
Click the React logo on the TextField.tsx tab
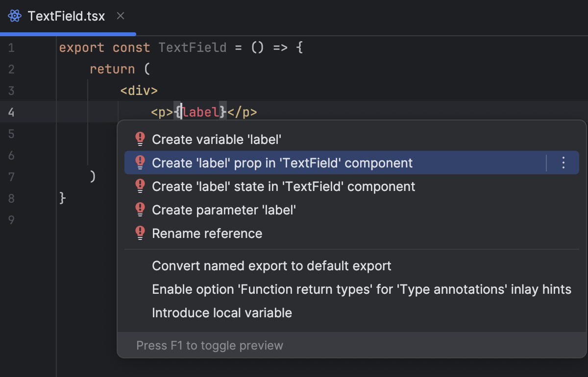pyautogui.click(x=14, y=16)
